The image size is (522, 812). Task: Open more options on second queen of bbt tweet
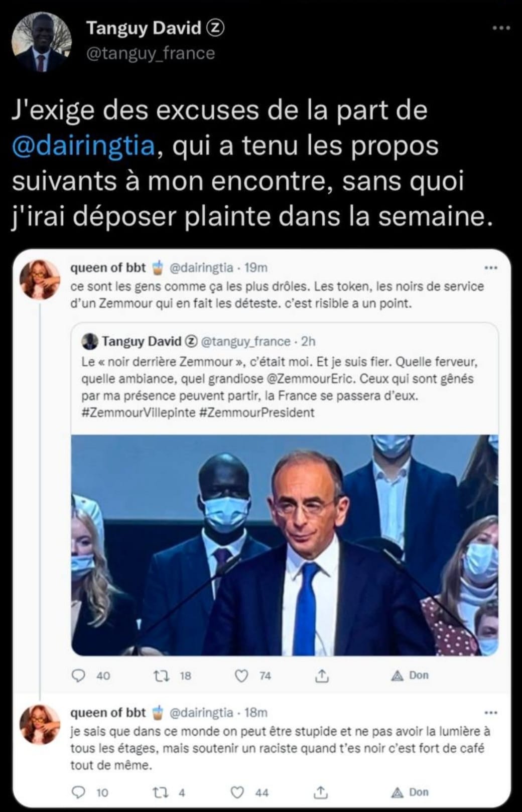(x=490, y=713)
